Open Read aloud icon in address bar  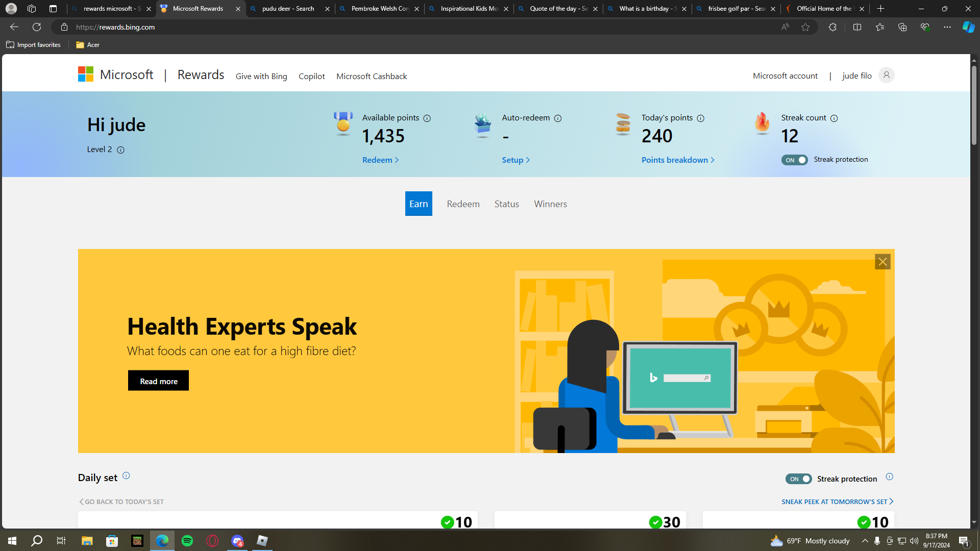click(785, 27)
